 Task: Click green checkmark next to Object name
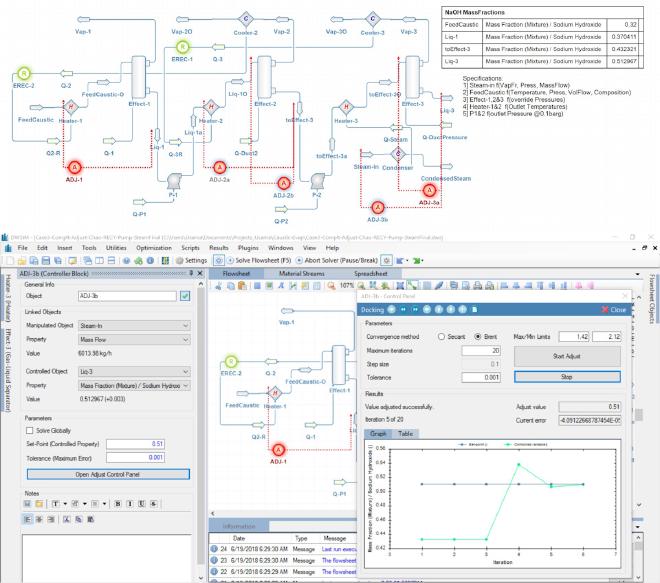[185, 295]
